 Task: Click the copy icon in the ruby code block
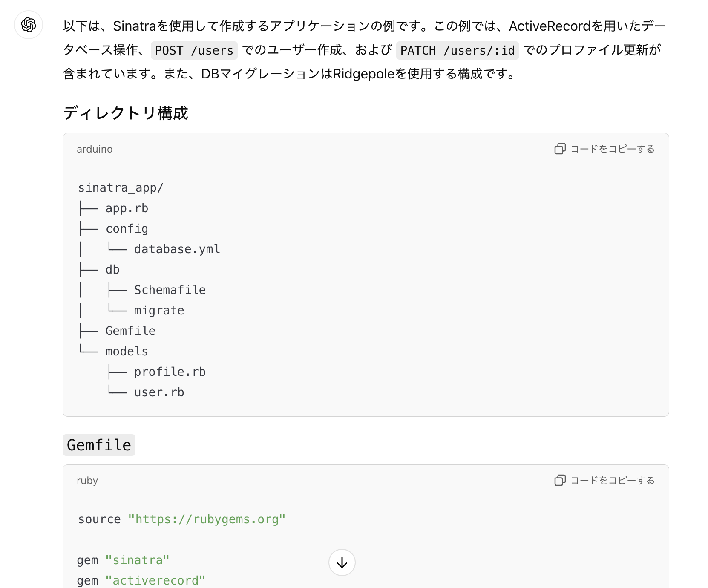560,480
